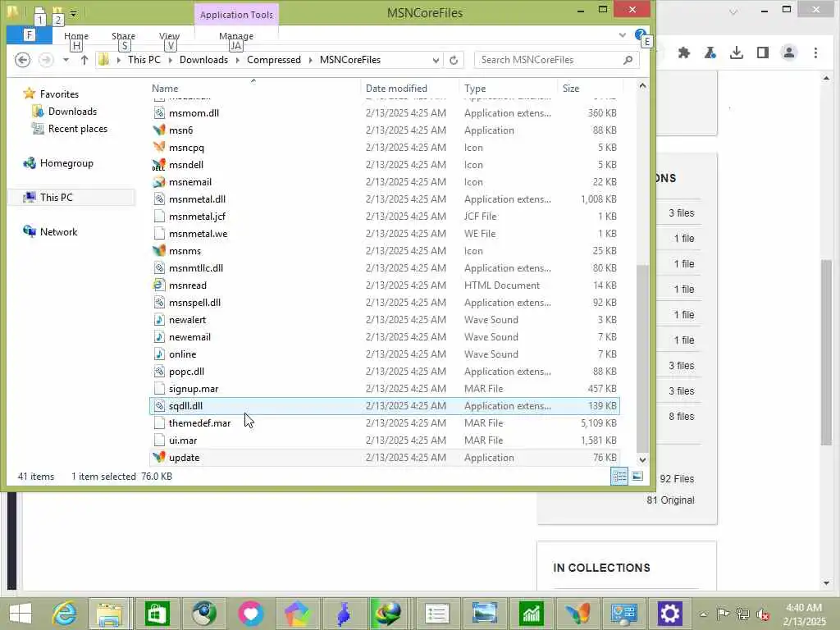Go up one folder level
This screenshot has width=840, height=630.
coord(84,60)
